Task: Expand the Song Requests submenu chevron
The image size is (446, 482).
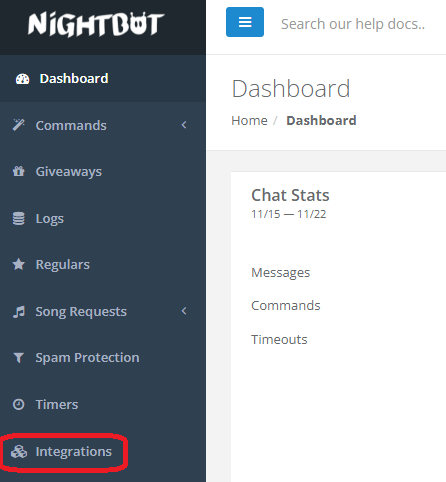Action: point(184,311)
